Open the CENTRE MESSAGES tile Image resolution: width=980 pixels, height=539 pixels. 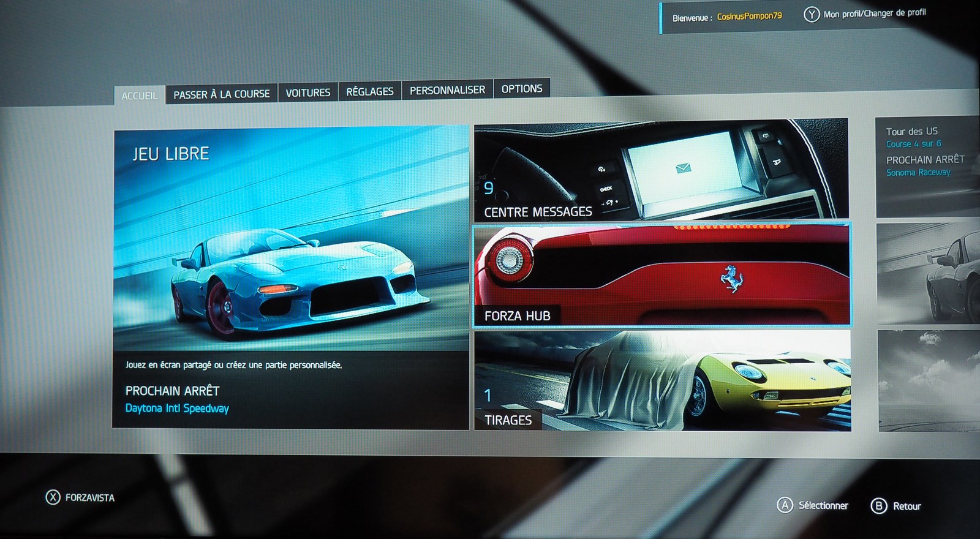pyautogui.click(x=661, y=170)
